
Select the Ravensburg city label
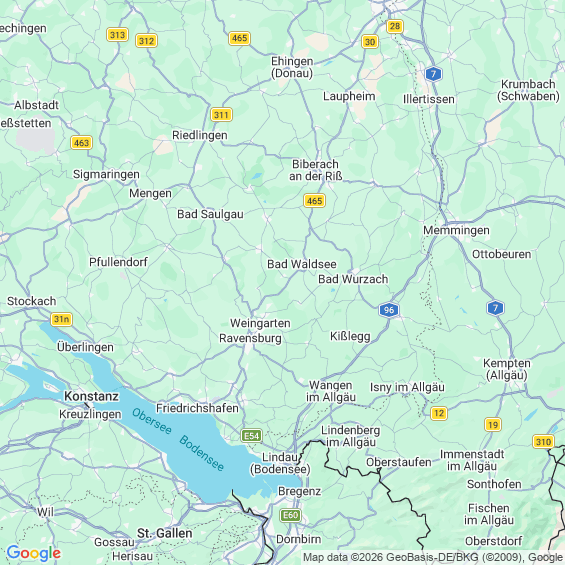pyautogui.click(x=250, y=338)
